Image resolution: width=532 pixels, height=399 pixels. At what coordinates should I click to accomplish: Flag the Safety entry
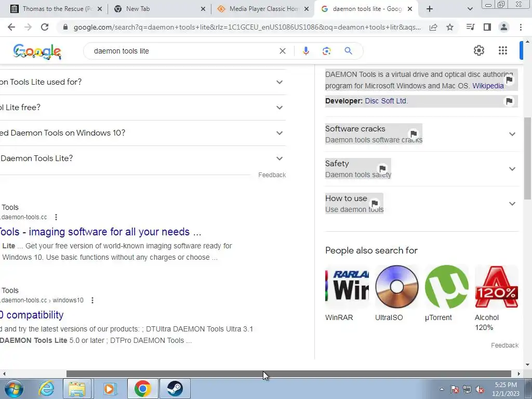[x=382, y=169]
